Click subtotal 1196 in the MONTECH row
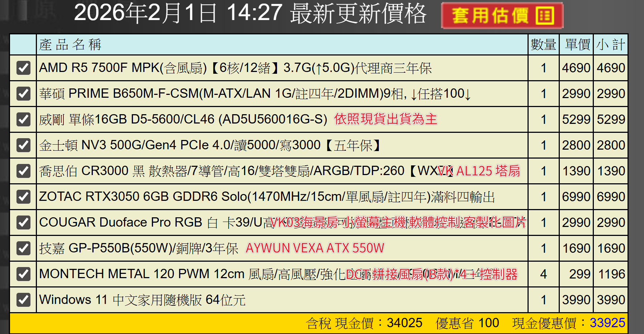 (x=612, y=274)
